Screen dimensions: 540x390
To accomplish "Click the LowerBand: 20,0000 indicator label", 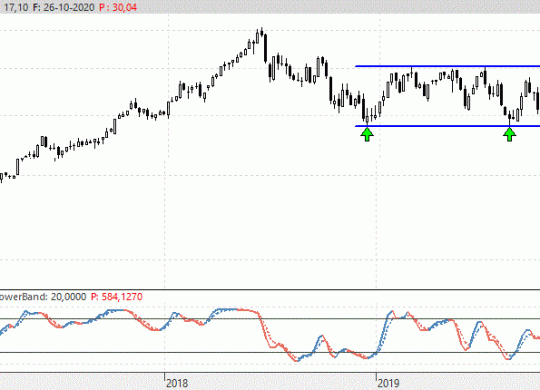I will click(x=43, y=297).
